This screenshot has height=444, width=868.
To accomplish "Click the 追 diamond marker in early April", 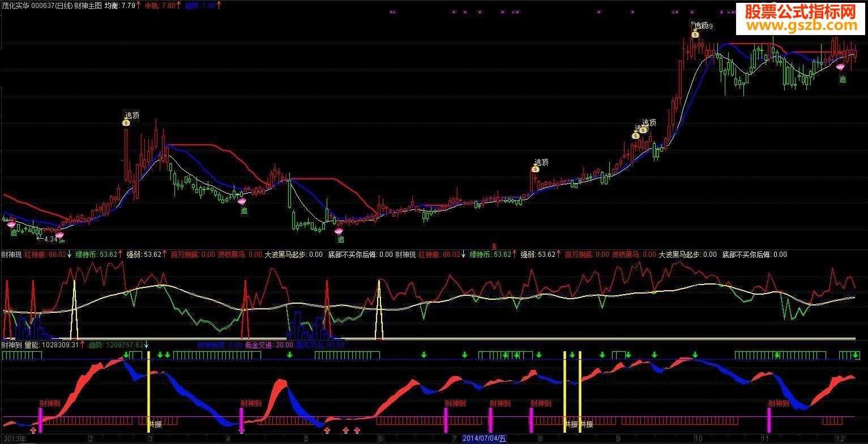I will (x=242, y=200).
